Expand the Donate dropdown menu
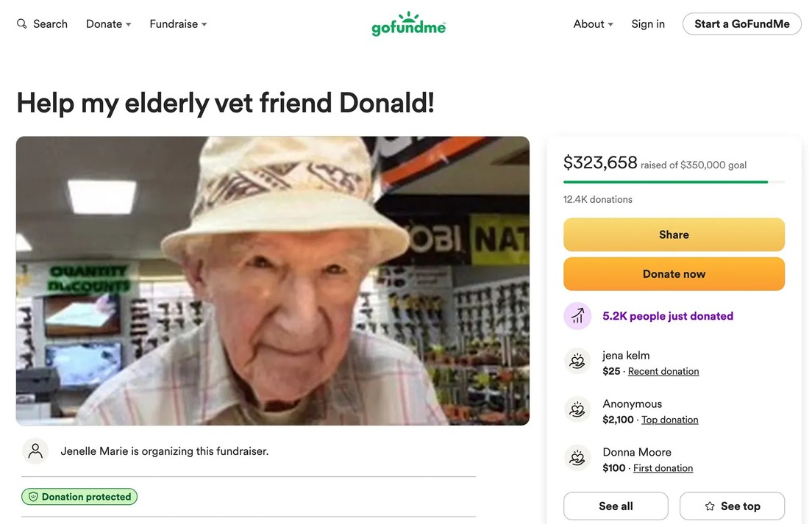812x524 pixels. 108,24
